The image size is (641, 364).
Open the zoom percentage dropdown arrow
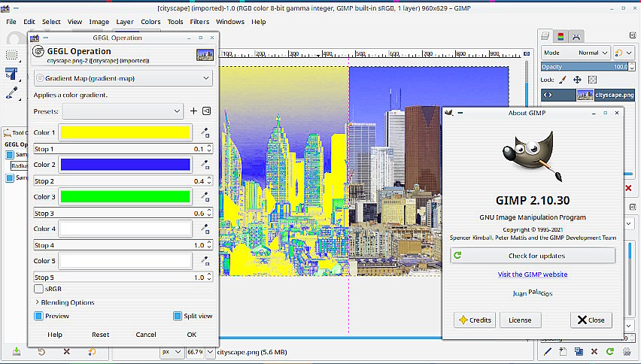pos(210,352)
